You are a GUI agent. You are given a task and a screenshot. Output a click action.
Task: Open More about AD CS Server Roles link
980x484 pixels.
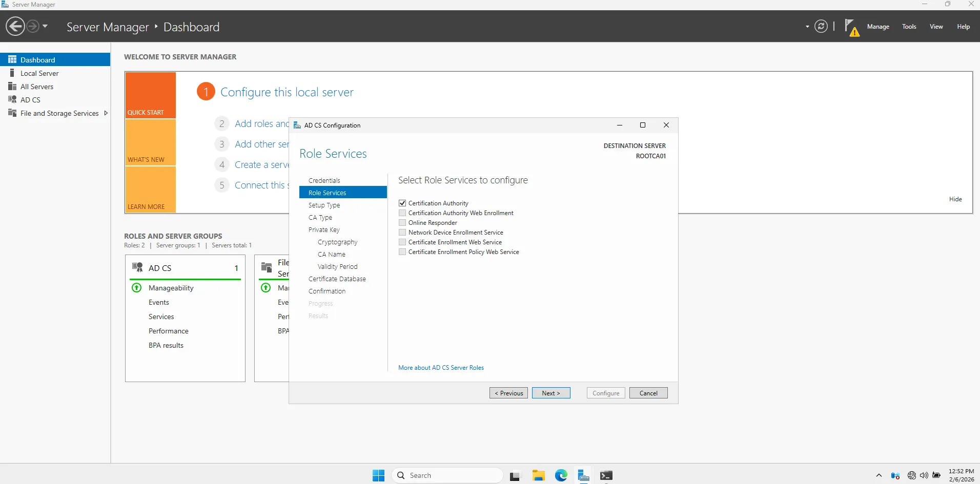pyautogui.click(x=441, y=368)
